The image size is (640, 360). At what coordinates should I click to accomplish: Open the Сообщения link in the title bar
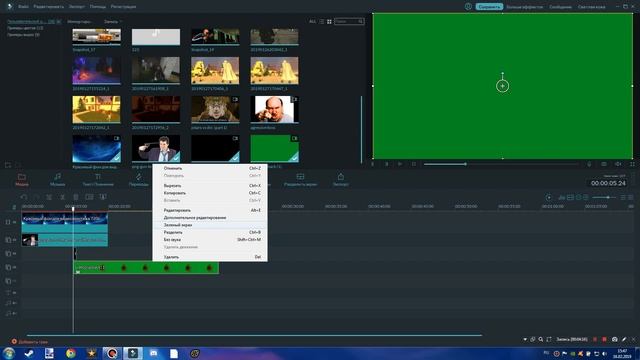pyautogui.click(x=560, y=7)
